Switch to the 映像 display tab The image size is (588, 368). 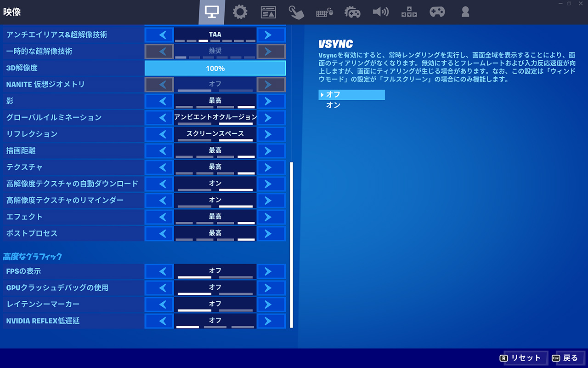(x=212, y=12)
